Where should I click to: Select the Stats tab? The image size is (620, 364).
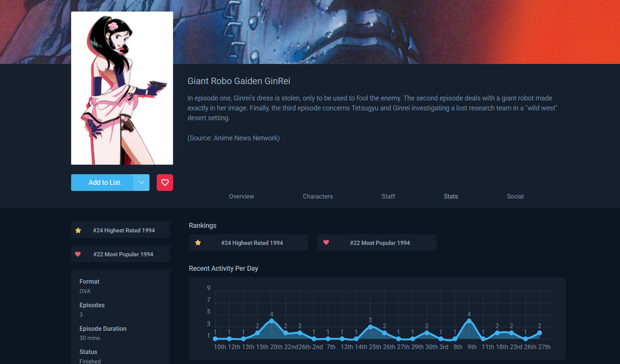450,196
